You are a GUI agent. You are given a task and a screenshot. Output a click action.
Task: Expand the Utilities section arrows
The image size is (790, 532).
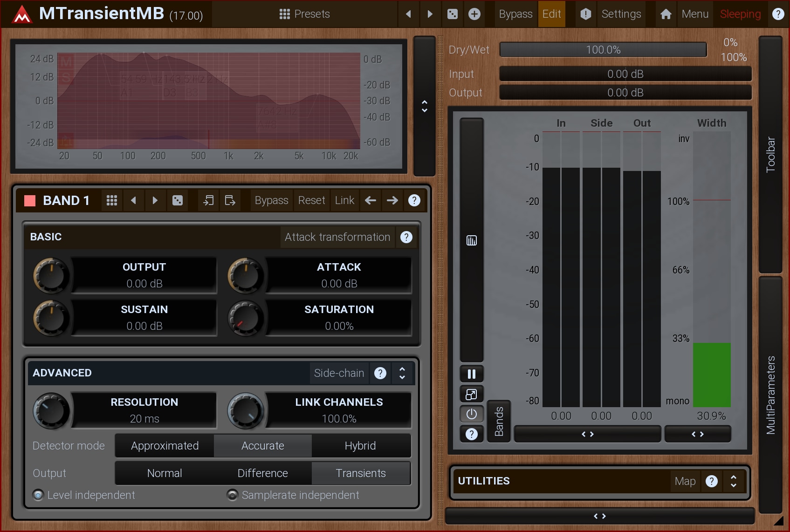734,481
